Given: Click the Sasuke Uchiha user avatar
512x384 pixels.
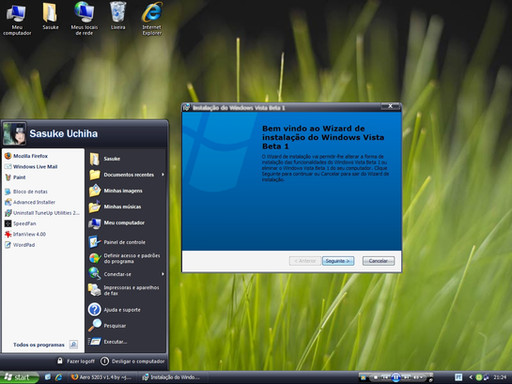Looking at the screenshot, I should [x=14, y=133].
